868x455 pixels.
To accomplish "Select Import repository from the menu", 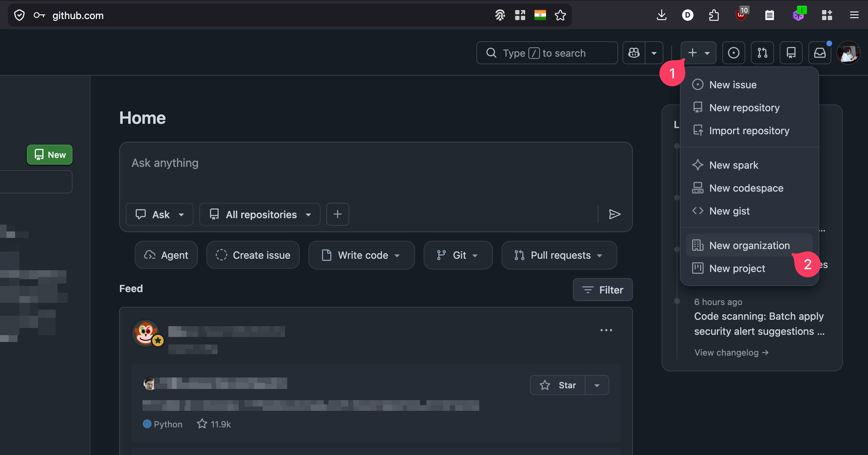I will pos(749,131).
